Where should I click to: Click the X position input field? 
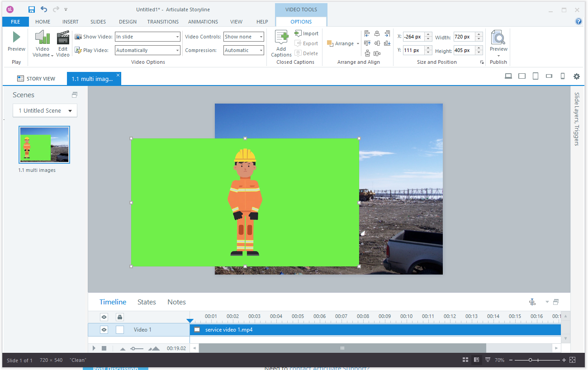[413, 37]
